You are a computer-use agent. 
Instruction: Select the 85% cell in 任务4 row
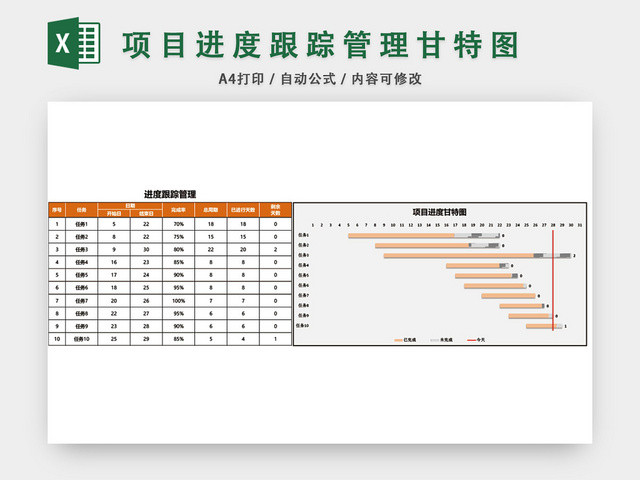pyautogui.click(x=178, y=262)
